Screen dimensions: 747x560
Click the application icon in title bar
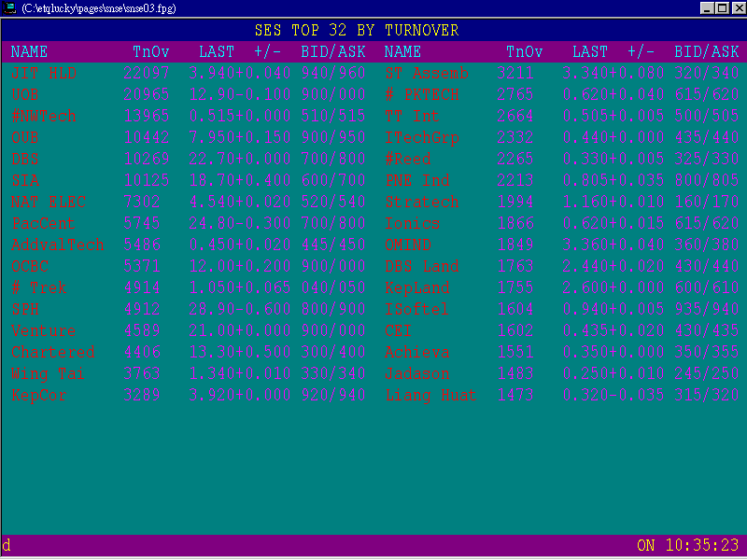9,7
